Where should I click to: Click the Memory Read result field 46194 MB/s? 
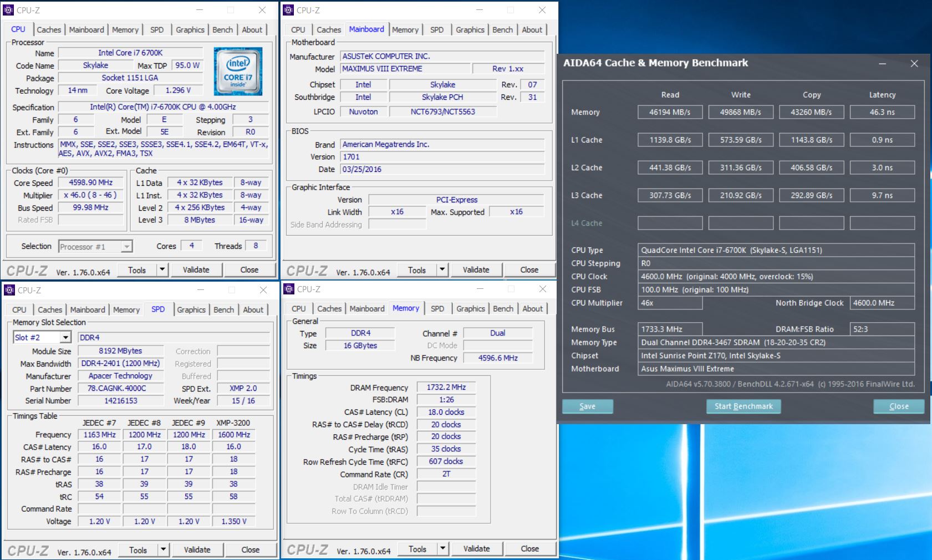coord(670,112)
